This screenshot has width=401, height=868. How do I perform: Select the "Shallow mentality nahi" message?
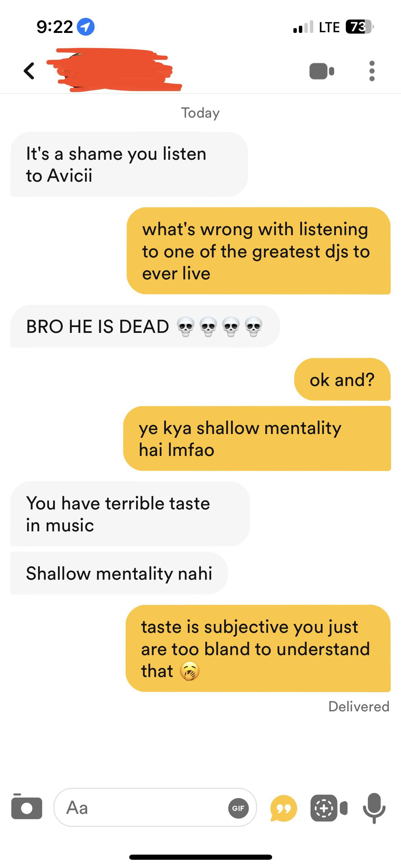click(x=119, y=573)
